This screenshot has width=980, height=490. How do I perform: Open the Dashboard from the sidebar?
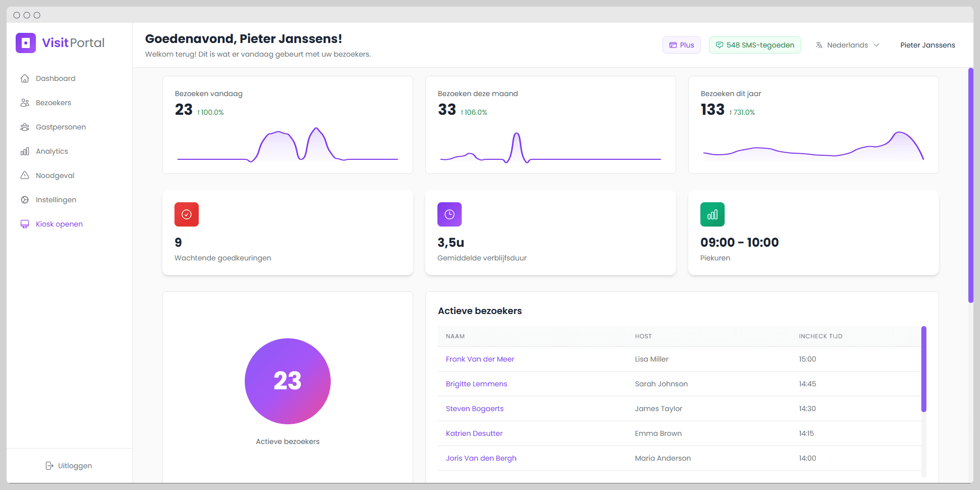tap(25, 78)
